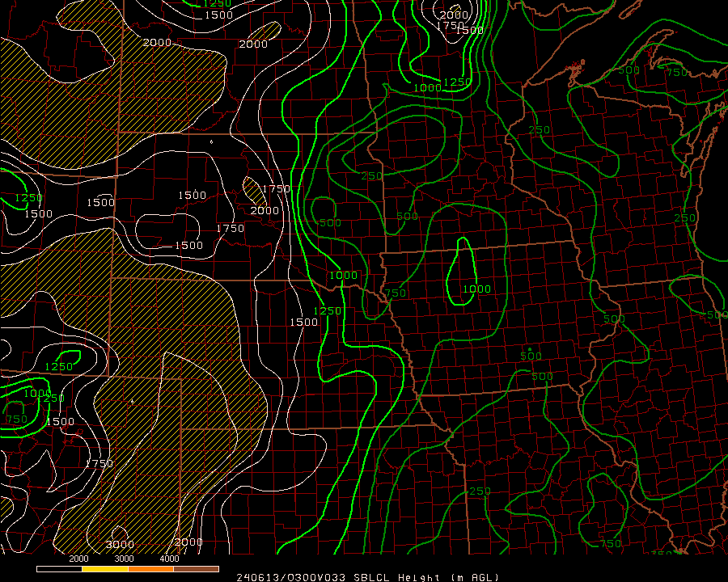Select the 750 label at the far left edge
This screenshot has width=728, height=582.
click(x=15, y=419)
